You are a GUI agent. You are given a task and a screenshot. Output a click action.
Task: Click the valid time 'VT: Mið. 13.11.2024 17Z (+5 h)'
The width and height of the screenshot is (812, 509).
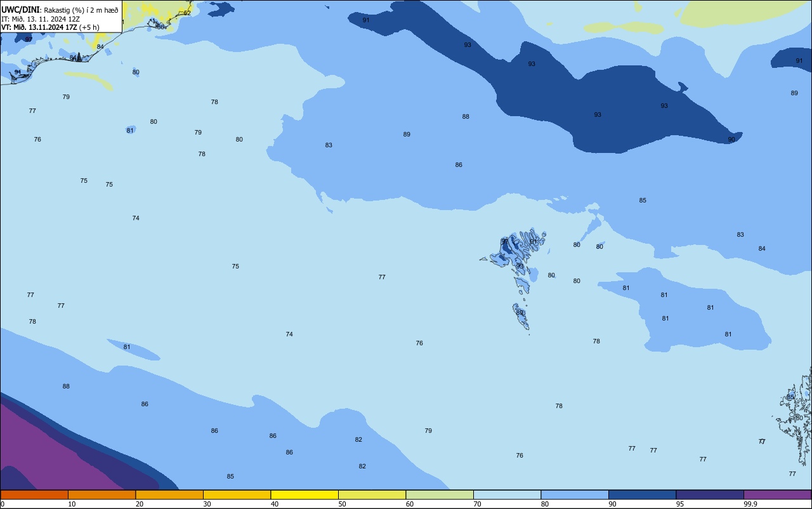pyautogui.click(x=50, y=27)
